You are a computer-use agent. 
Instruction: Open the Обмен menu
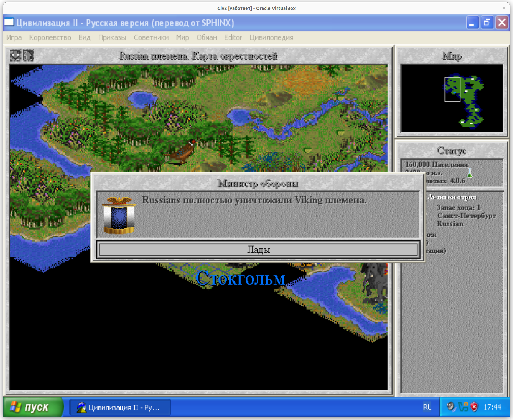[207, 38]
